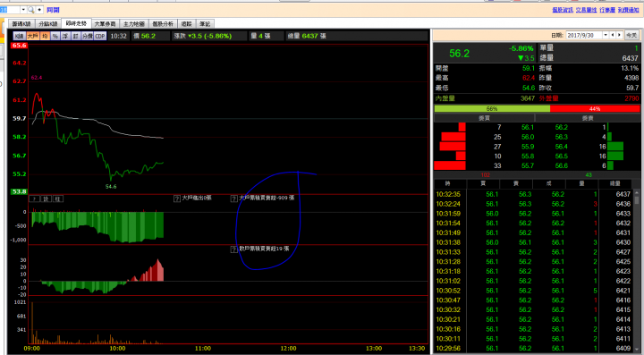
Task: Expand the date picker dropdown arrow
Action: coord(606,35)
